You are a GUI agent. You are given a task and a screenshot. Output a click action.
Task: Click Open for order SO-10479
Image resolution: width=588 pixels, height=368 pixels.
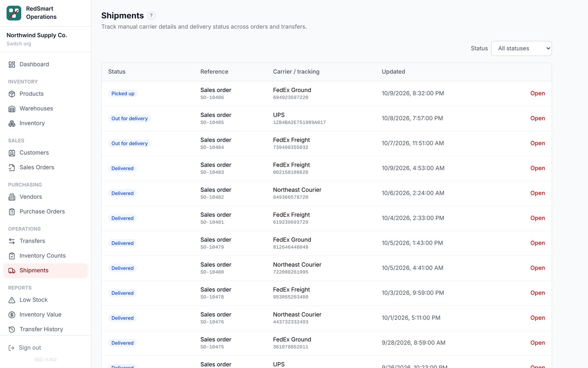537,243
